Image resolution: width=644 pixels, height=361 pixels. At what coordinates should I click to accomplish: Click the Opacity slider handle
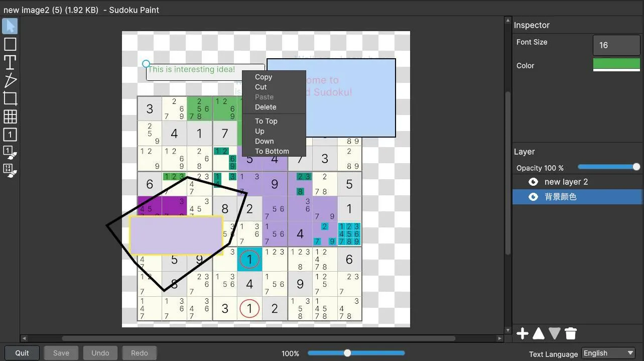[x=636, y=167]
